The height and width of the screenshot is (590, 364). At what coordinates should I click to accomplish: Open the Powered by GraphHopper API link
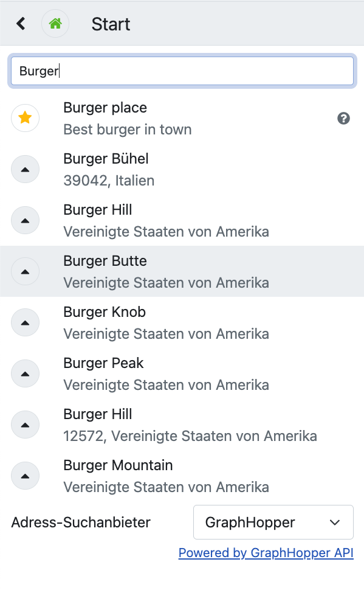pos(266,553)
